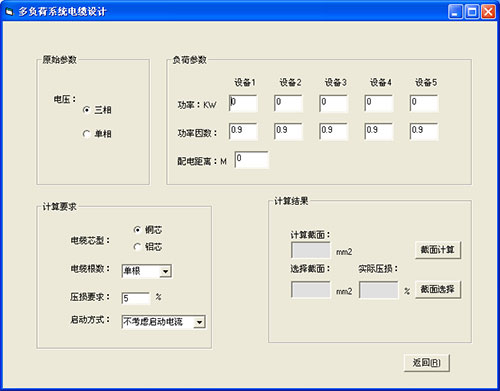The width and height of the screenshot is (500, 391).
Task: Click the 压损要求 percent input field
Action: coord(136,298)
